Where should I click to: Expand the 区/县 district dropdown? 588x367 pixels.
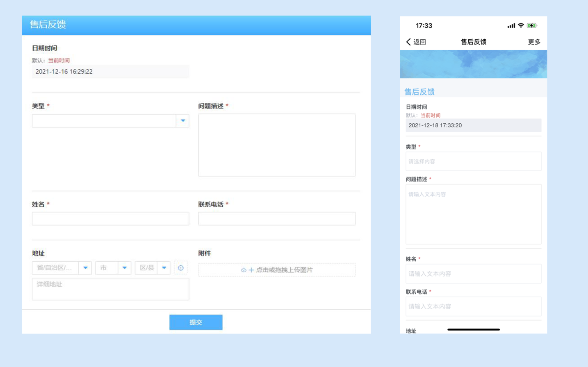(164, 268)
